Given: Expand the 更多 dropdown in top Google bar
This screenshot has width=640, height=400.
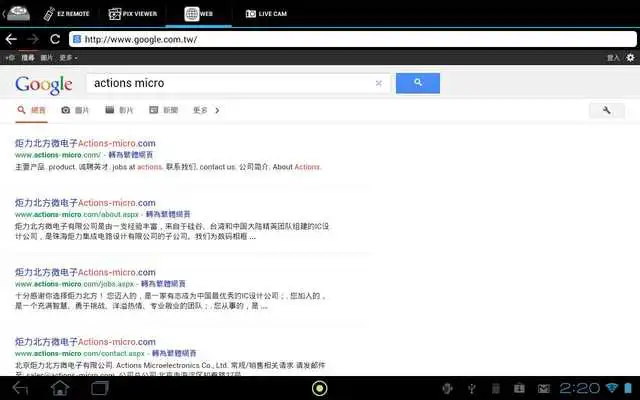Looking at the screenshot, I should point(68,58).
